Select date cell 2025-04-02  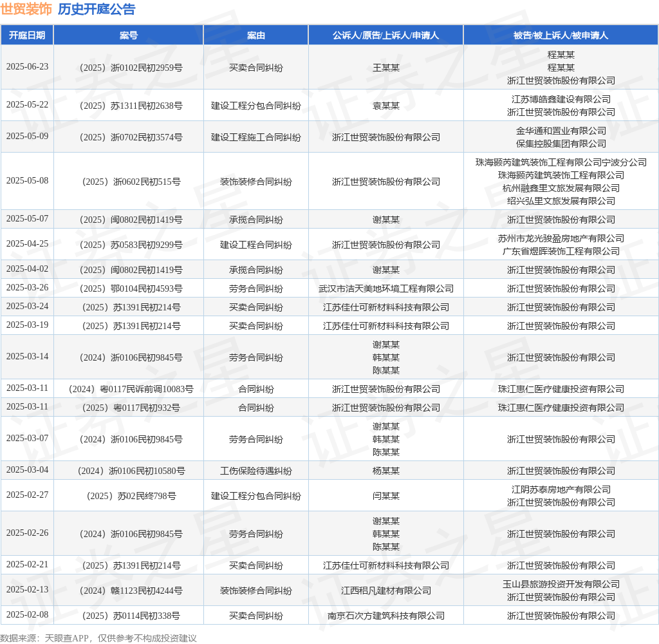coord(27,269)
